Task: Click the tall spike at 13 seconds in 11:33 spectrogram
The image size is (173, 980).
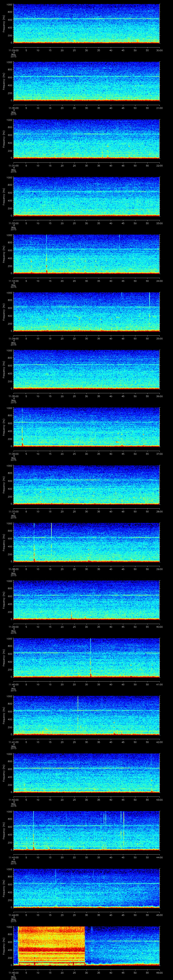Action: (x=46, y=254)
